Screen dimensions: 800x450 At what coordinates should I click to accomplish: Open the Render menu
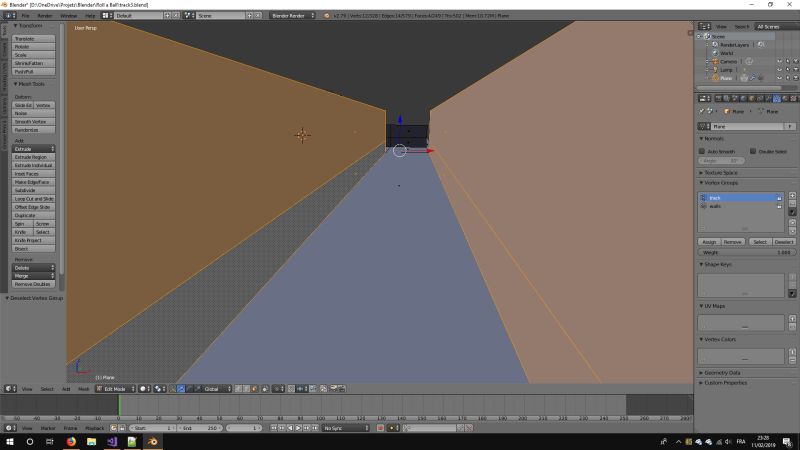pos(44,16)
